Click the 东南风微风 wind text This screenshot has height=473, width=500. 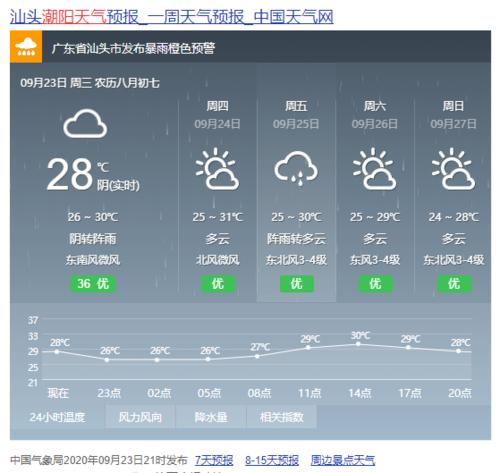click(93, 260)
